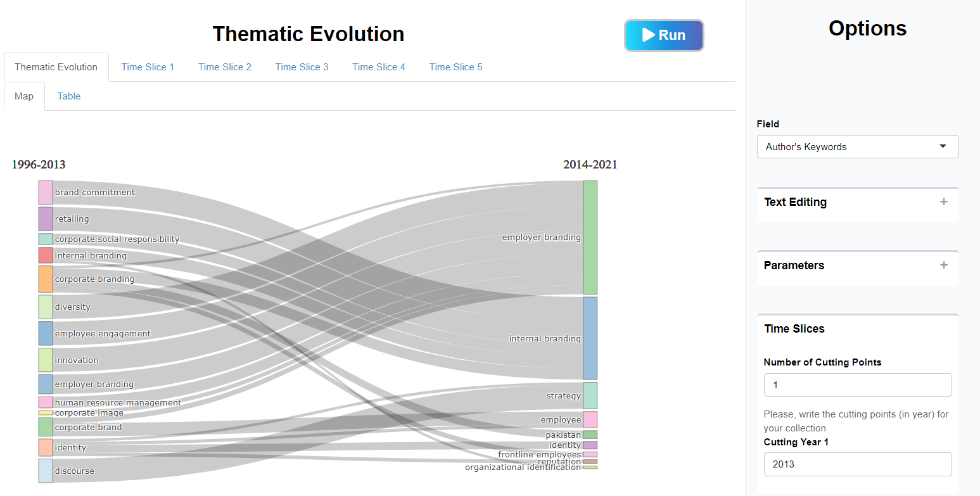Click the frontline employees node
The width and height of the screenshot is (980, 496).
(x=590, y=454)
